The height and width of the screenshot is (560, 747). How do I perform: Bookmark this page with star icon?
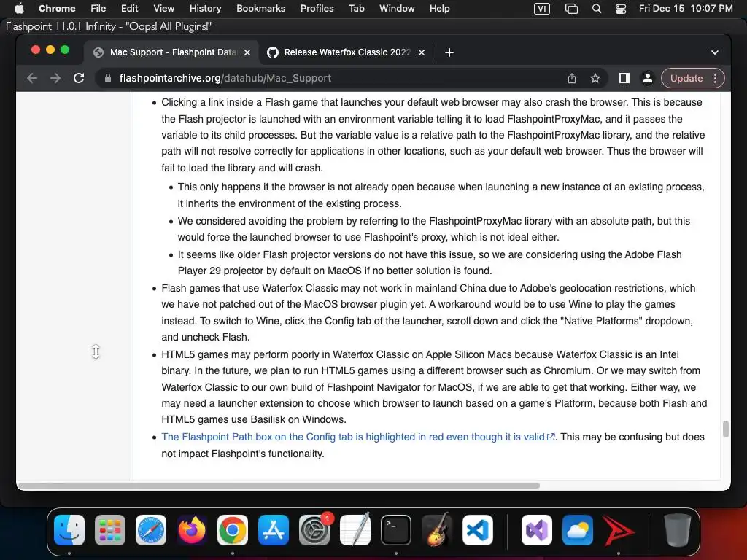[595, 78]
